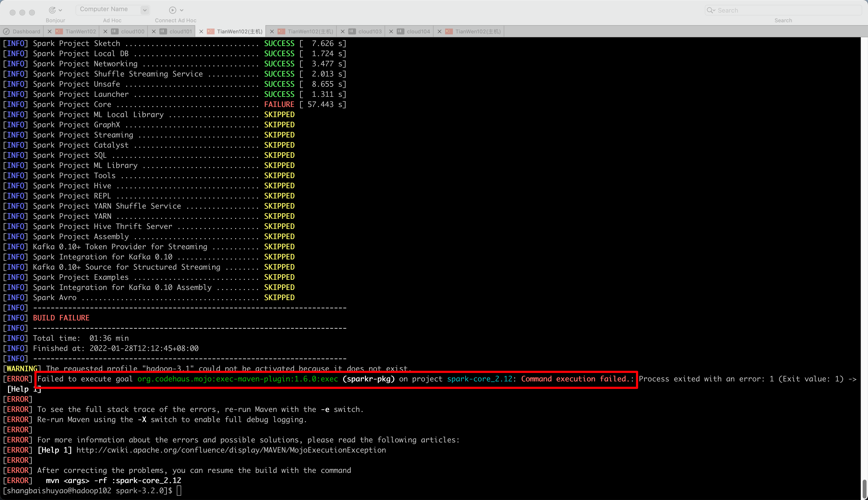Screen dimensions: 868x500
Task: Click 'Spark Project YARN Shuffle Service' line
Action: point(149,206)
